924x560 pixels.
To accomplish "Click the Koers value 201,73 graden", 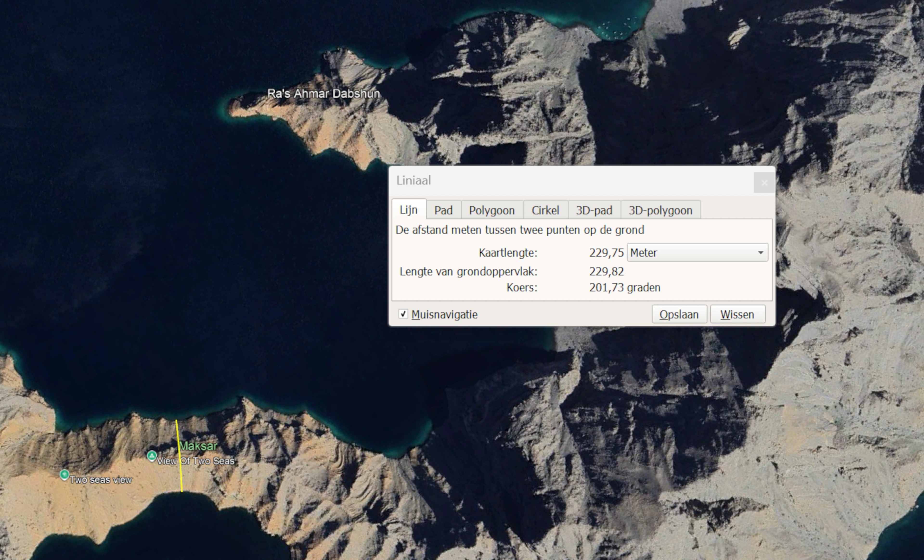I will click(624, 287).
